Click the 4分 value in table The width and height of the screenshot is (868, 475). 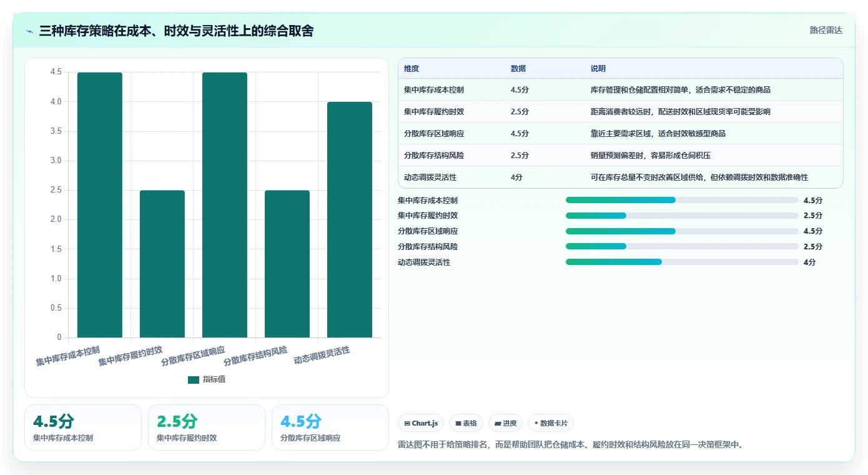[x=517, y=177]
